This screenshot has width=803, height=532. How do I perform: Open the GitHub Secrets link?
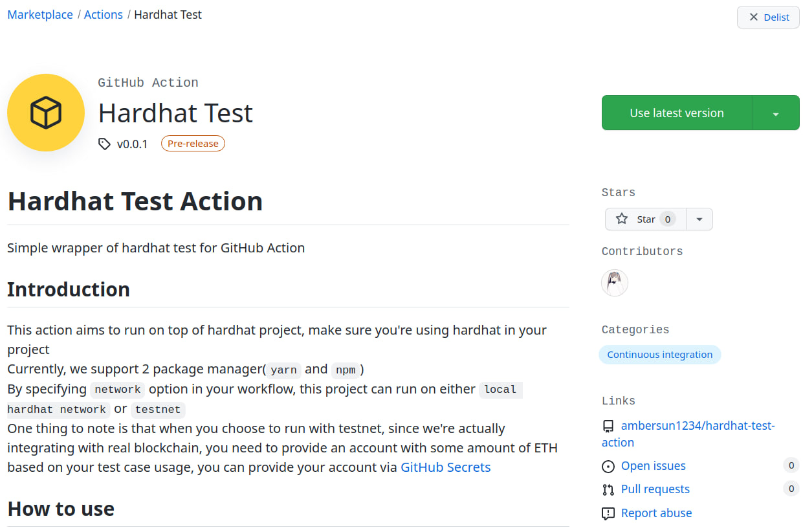[x=445, y=467]
